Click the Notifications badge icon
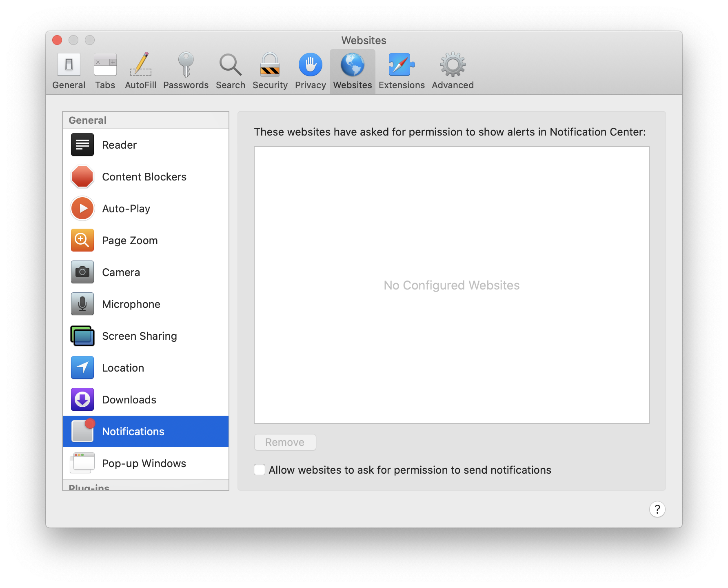Viewport: 728px width, 588px height. click(83, 430)
